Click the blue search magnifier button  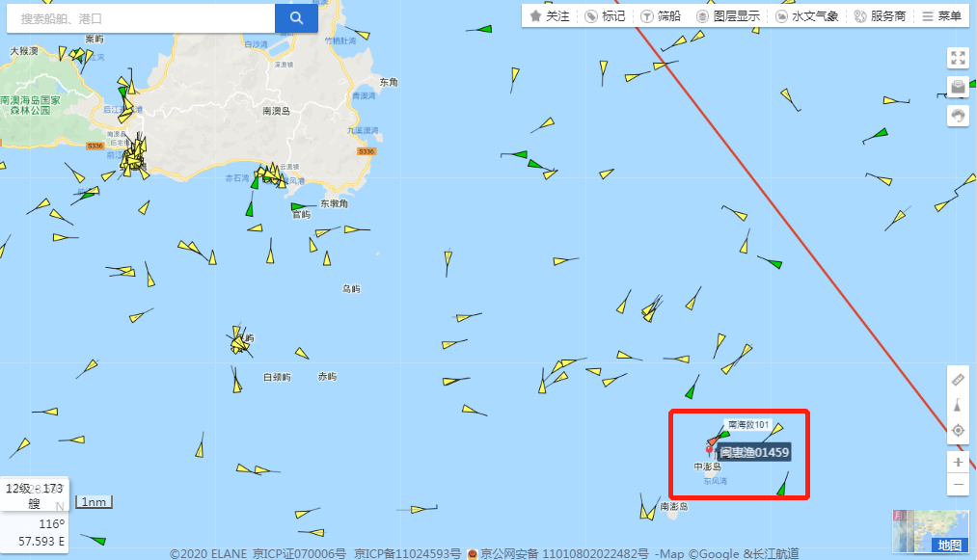click(297, 18)
